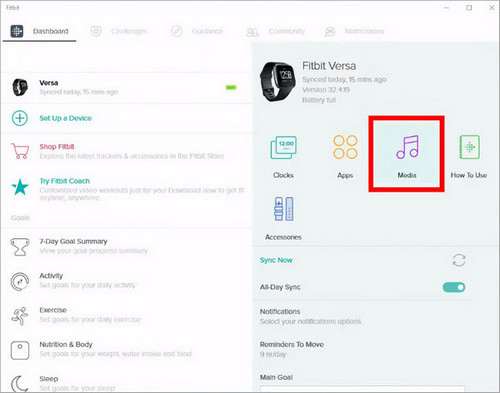Click the Fitbit Dashboard logo icon
This screenshot has width=500, height=393.
pos(17,31)
